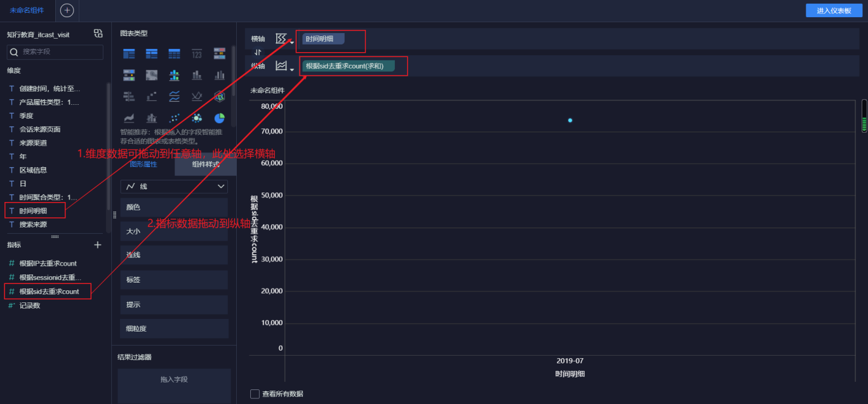Click the 时间明细 pill in 横轴
This screenshot has height=404, width=868.
[323, 39]
